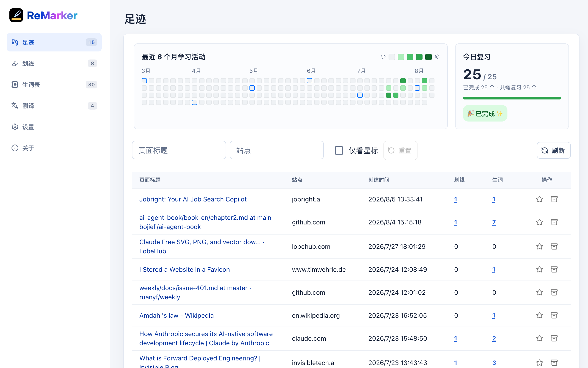This screenshot has height=368, width=588.
Task: Star the Jobright page row
Action: coord(539,199)
